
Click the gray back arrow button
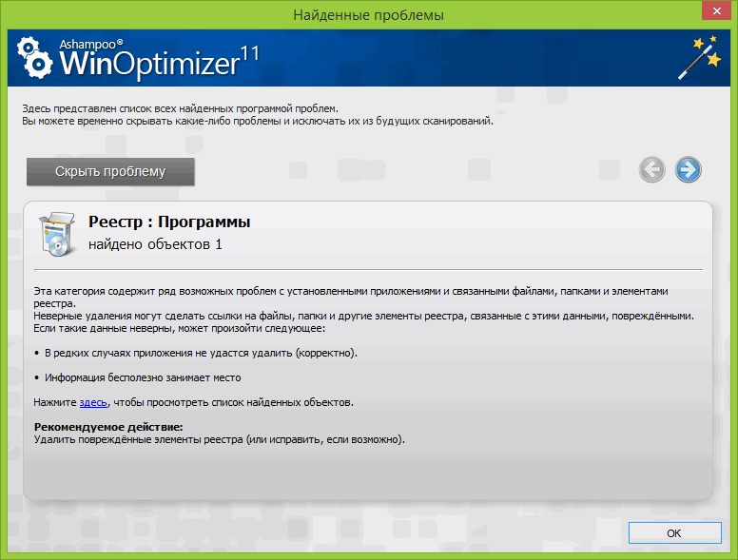pos(651,170)
